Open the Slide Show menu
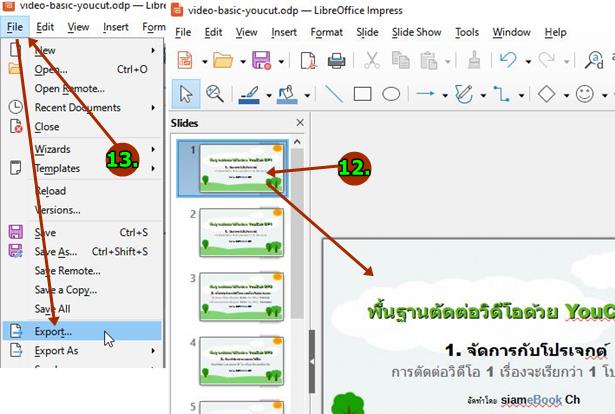The width and height of the screenshot is (615, 414). coord(417,32)
